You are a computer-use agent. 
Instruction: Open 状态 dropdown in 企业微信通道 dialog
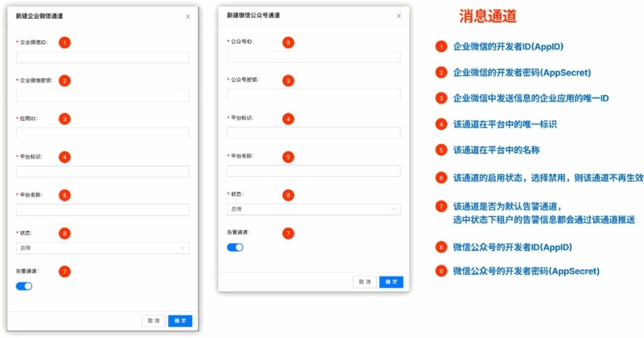(x=103, y=248)
